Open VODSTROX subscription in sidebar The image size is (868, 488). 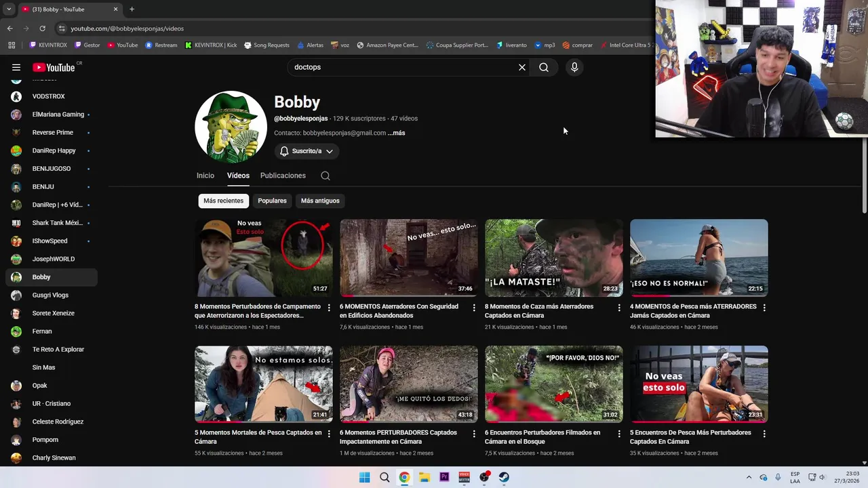click(51, 96)
